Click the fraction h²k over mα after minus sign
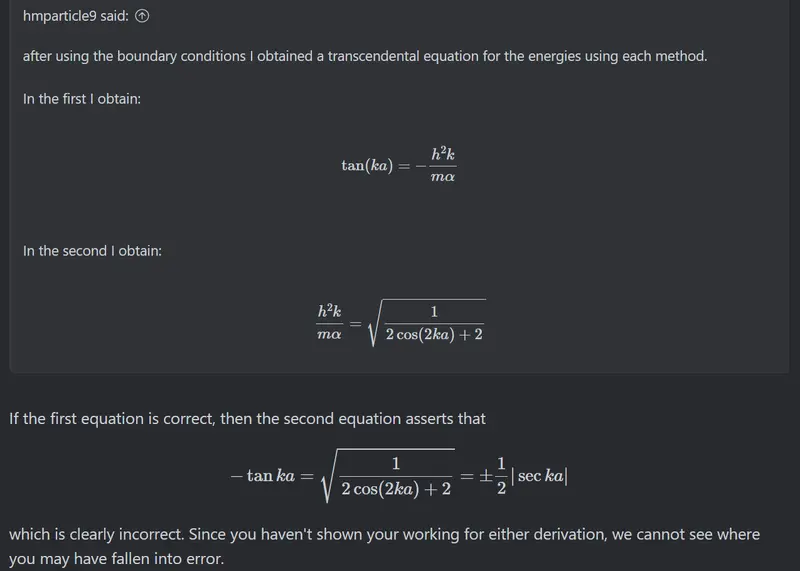This screenshot has width=800, height=571. click(x=442, y=165)
